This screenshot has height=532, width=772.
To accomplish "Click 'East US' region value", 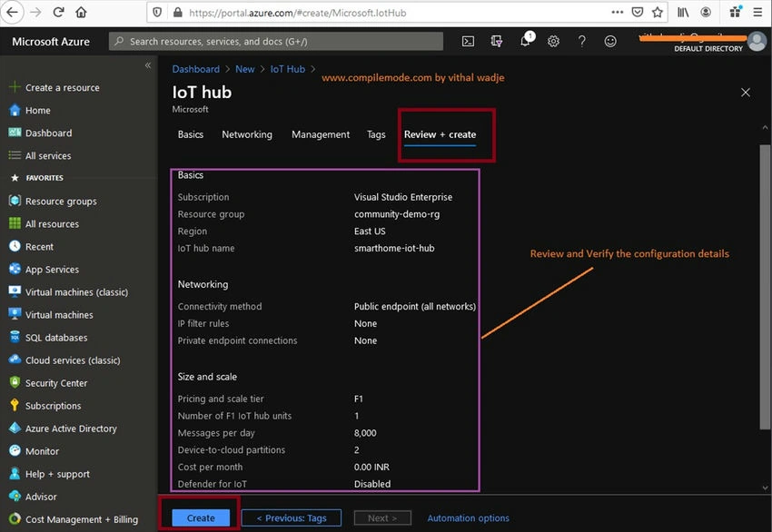I will click(370, 231).
